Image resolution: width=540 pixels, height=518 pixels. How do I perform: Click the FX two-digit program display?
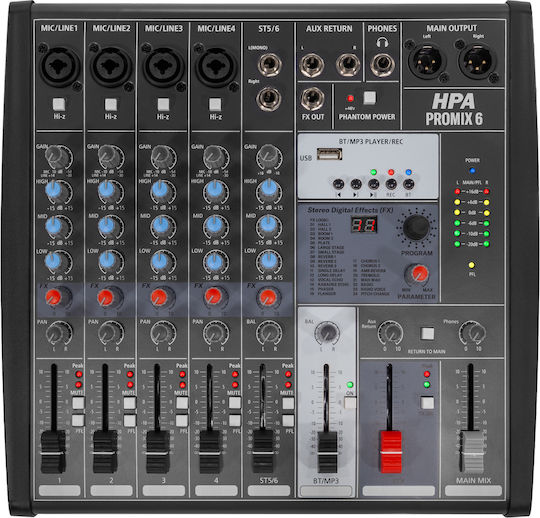coord(364,225)
